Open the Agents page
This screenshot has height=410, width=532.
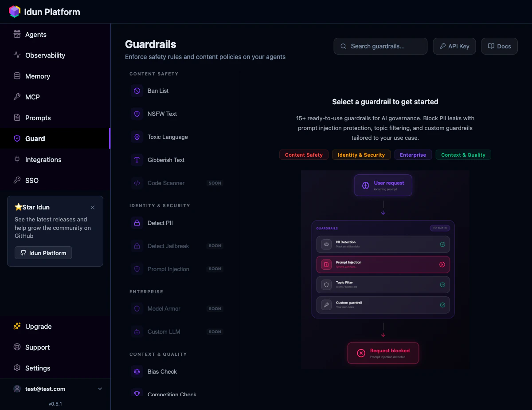pos(55,34)
